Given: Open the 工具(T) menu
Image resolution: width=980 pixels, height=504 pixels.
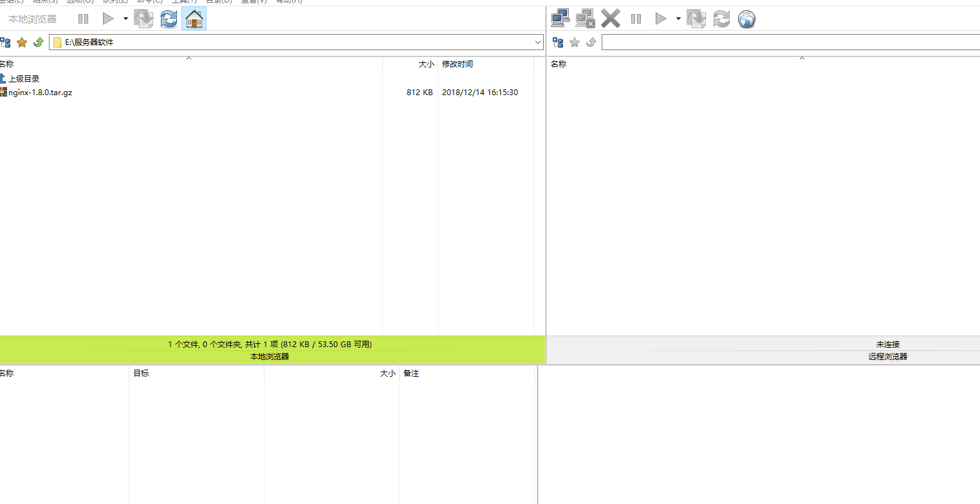Looking at the screenshot, I should pos(183,2).
